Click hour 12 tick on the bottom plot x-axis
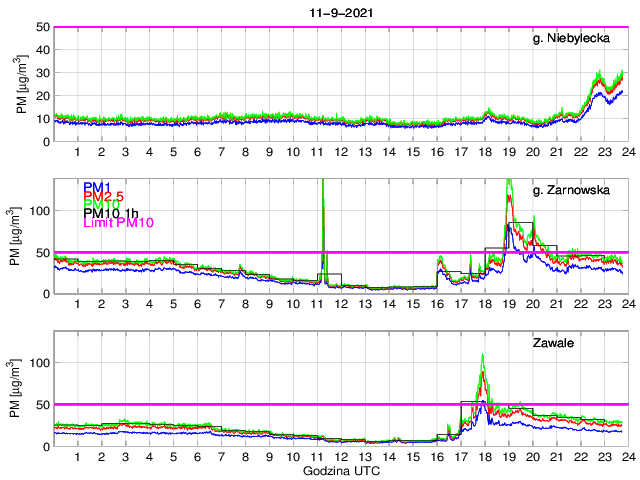This screenshot has height=480, width=640. tap(340, 457)
